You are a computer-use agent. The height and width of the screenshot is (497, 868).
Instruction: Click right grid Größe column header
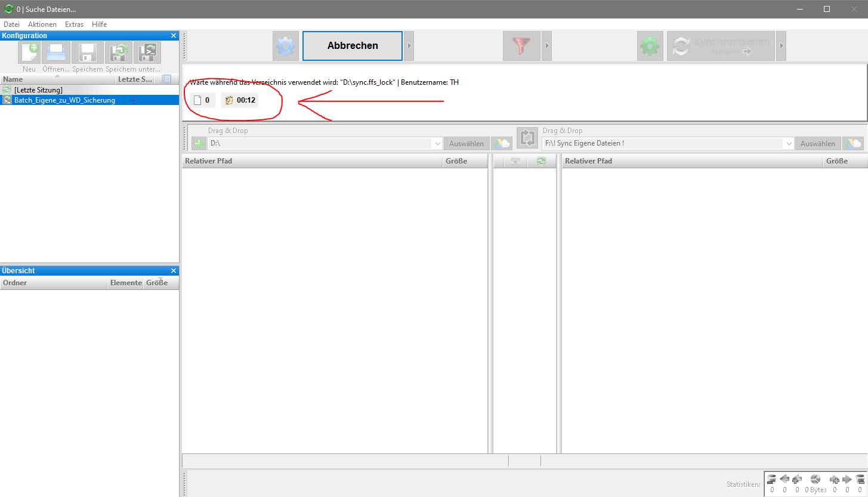845,161
